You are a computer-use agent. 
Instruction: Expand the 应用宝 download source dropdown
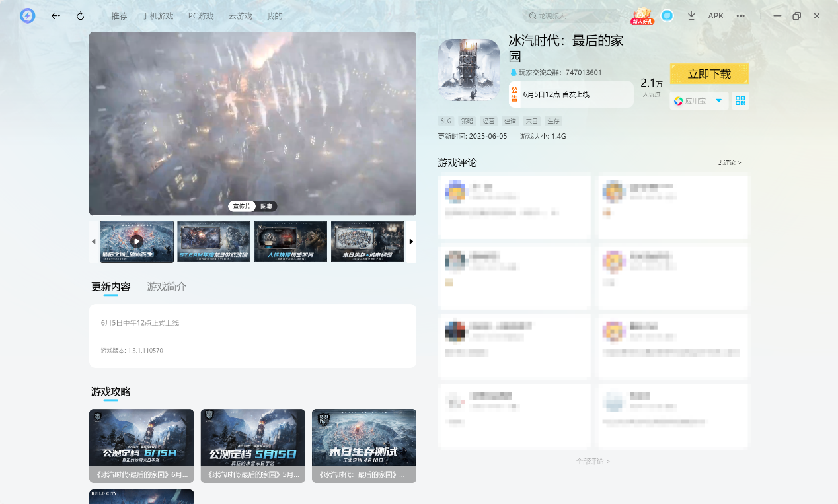(x=699, y=101)
